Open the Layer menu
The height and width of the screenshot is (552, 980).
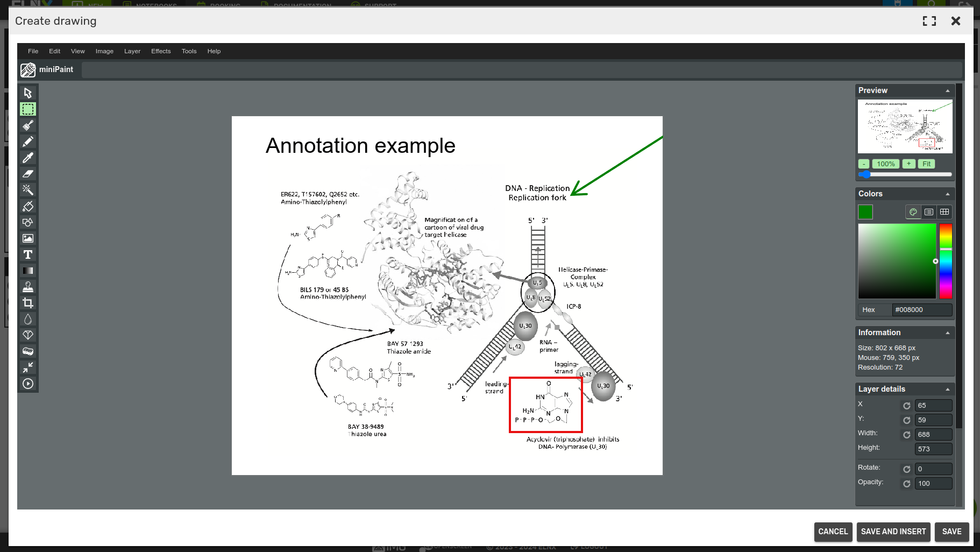pos(132,51)
